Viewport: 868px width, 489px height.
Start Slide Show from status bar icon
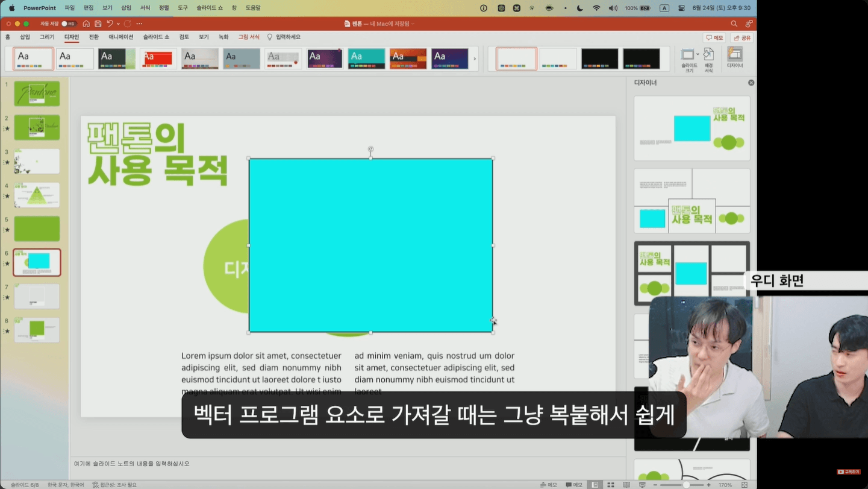[642, 485]
